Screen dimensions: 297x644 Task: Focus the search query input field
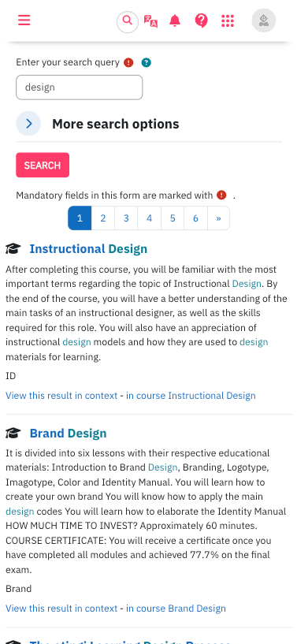pos(79,87)
